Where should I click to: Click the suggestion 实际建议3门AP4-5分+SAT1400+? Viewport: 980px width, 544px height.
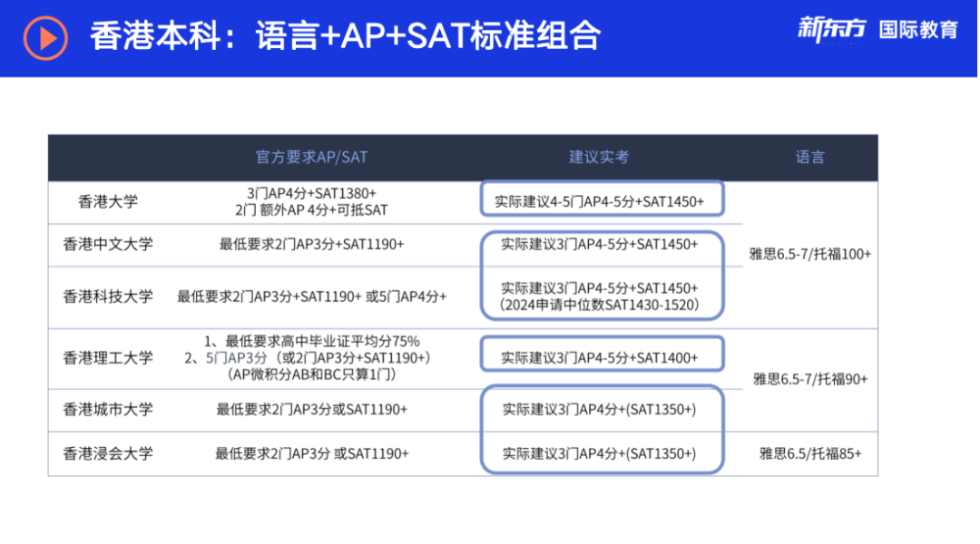click(599, 358)
